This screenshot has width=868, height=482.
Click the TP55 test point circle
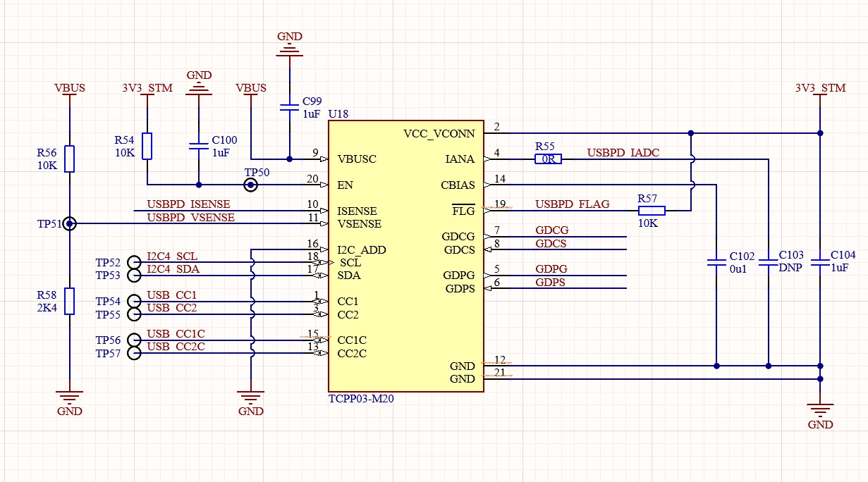(134, 314)
